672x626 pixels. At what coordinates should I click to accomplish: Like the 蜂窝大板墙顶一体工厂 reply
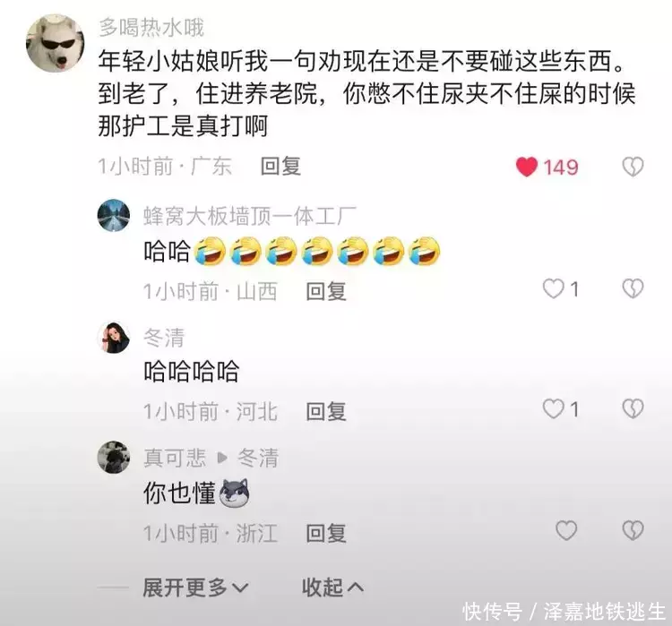click(x=554, y=288)
